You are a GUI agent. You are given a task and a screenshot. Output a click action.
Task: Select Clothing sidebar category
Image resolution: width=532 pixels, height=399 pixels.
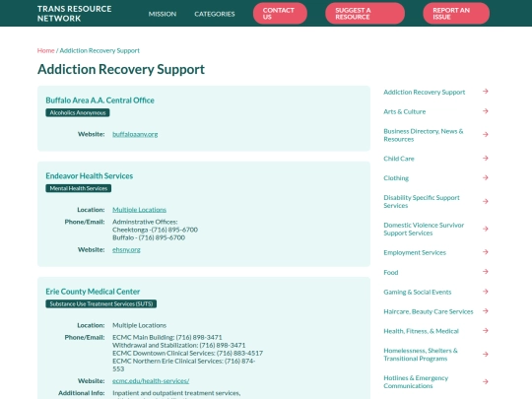[396, 178]
